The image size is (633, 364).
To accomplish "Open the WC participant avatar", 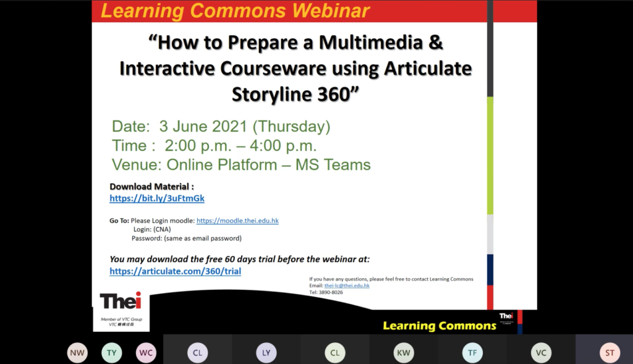I will 147,353.
